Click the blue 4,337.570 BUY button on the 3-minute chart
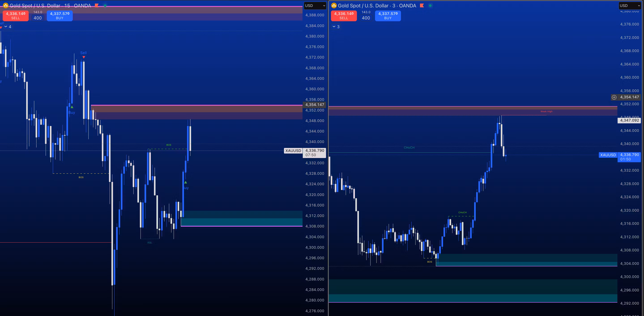Image resolution: width=644 pixels, height=316 pixels. coord(388,16)
